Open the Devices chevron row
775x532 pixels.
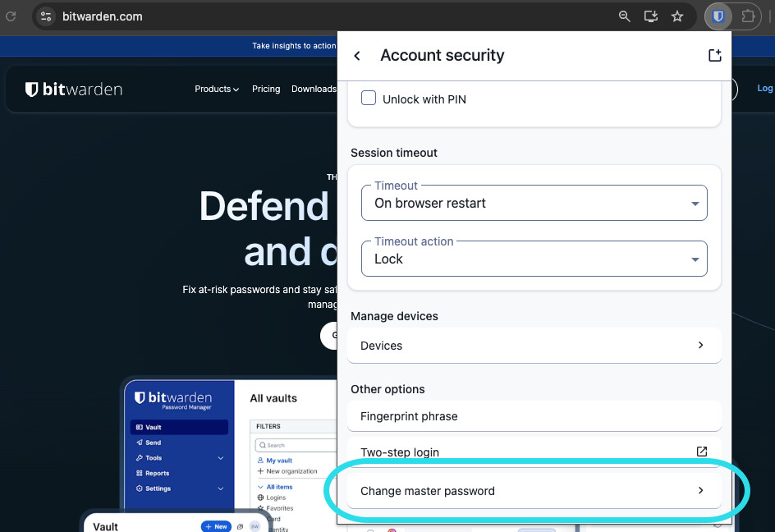(700, 345)
